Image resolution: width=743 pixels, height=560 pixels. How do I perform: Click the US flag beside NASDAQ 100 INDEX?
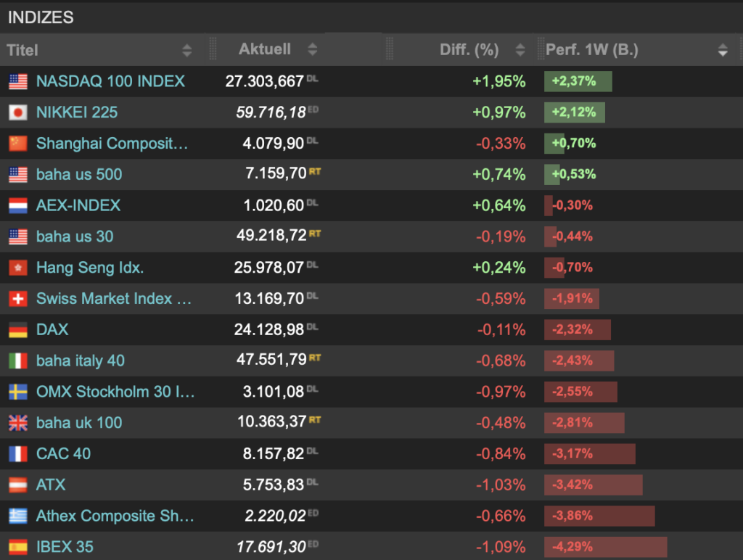pyautogui.click(x=20, y=81)
